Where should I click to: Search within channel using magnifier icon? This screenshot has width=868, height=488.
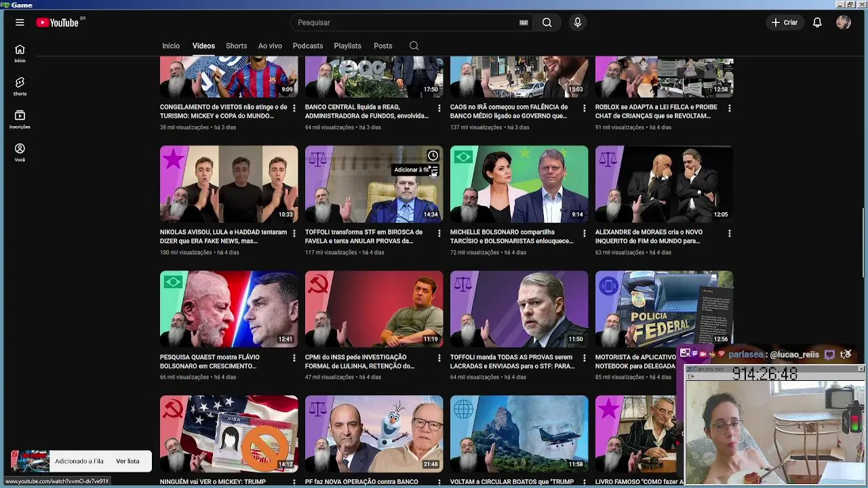coord(414,46)
